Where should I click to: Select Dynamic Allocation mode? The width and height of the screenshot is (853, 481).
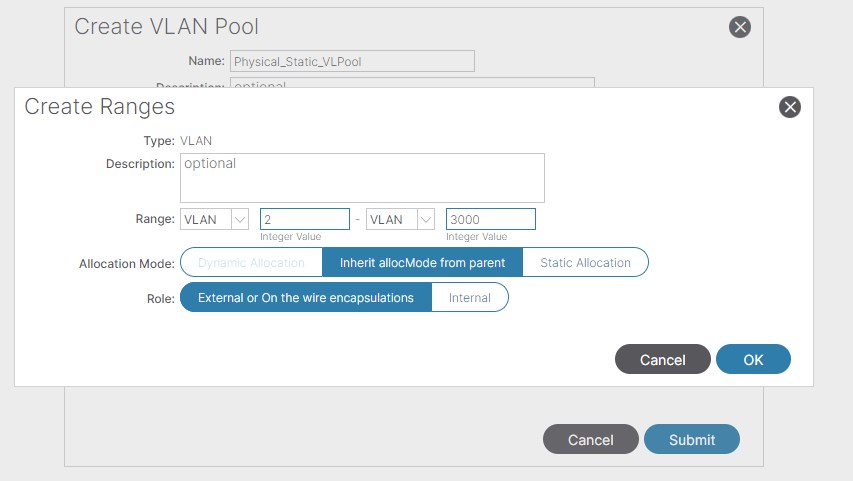click(251, 263)
